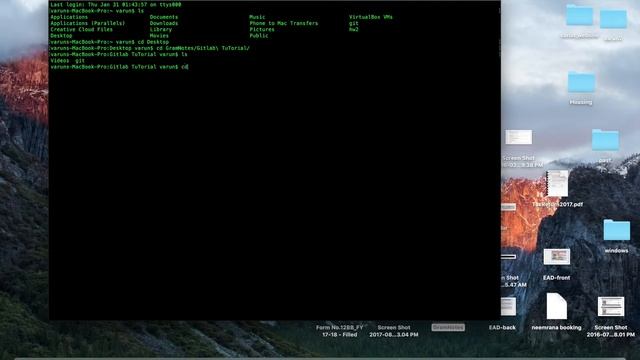Click 'Library' entry in terminal listing
Viewport: 640px width, 360px height.
161,29
